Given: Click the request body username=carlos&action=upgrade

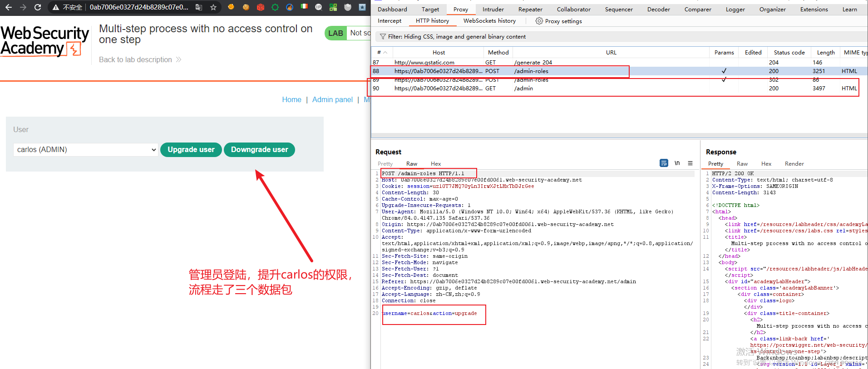Looking at the screenshot, I should [x=429, y=314].
